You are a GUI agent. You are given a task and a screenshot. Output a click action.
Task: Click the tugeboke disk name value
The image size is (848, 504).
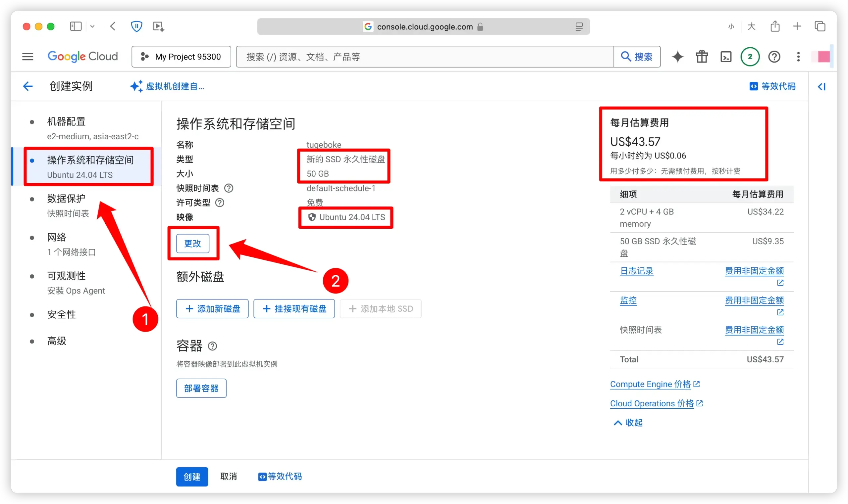tap(324, 145)
